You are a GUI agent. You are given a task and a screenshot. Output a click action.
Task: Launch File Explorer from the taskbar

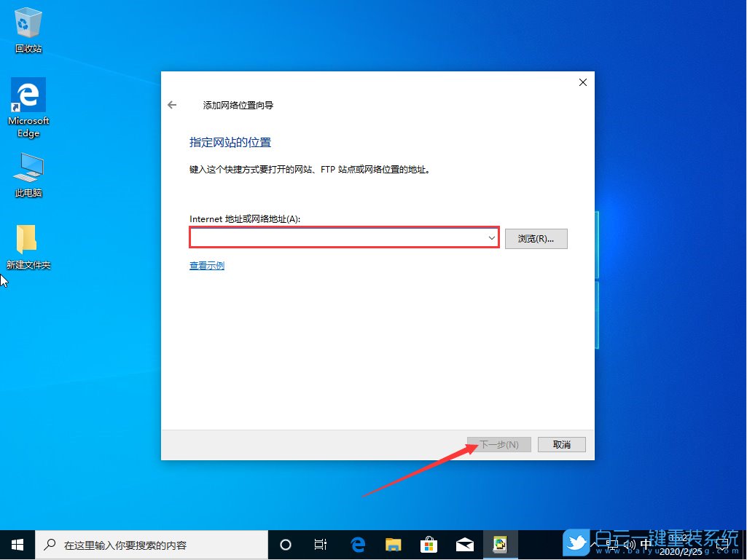[x=394, y=544]
